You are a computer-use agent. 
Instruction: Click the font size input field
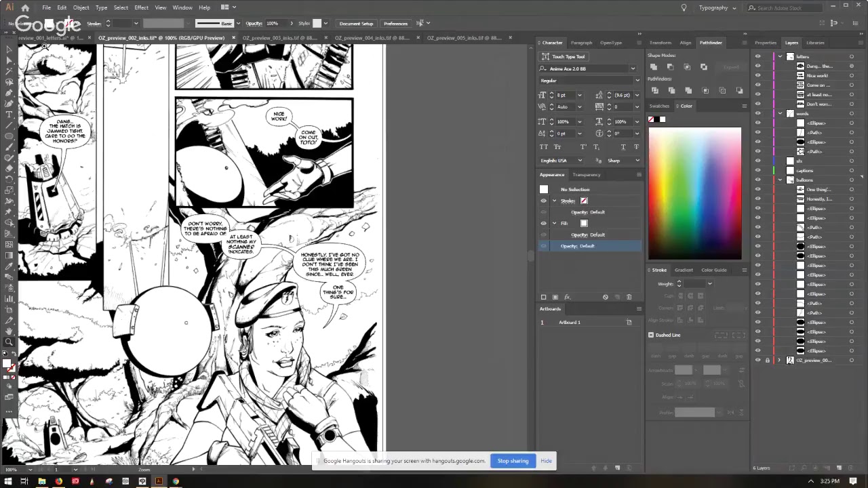[566, 95]
